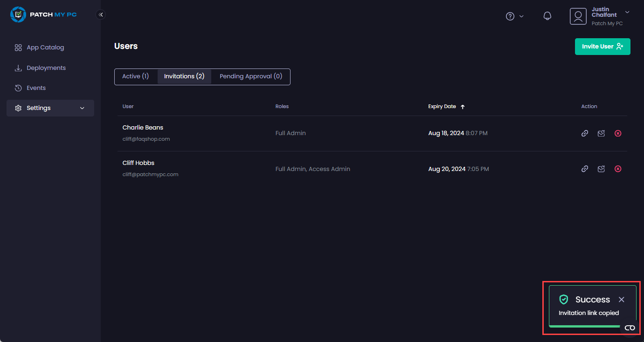The width and height of the screenshot is (644, 342).
Task: Click the Invite User button
Action: click(602, 47)
